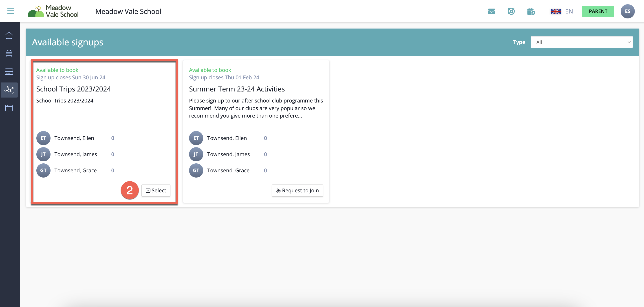Click Ellen Townsend's ET avatar in School Trips
Screen dimensions: 644x307
point(43,138)
